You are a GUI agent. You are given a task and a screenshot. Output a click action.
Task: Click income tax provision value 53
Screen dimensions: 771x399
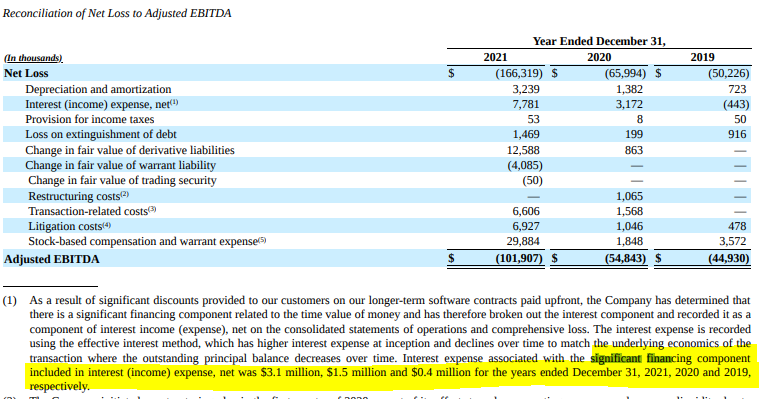coord(534,120)
